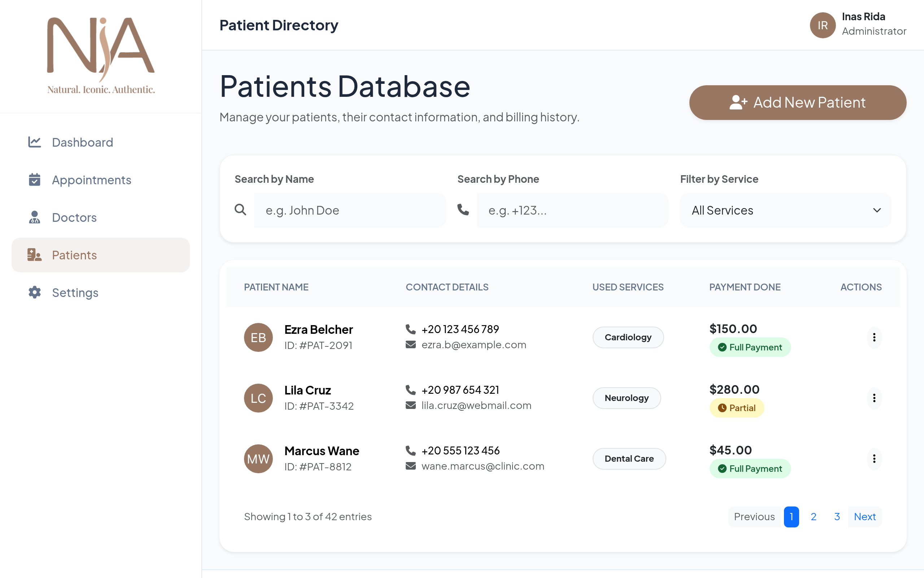The width and height of the screenshot is (924, 578).
Task: Focus the Search by Name field
Action: coord(350,210)
